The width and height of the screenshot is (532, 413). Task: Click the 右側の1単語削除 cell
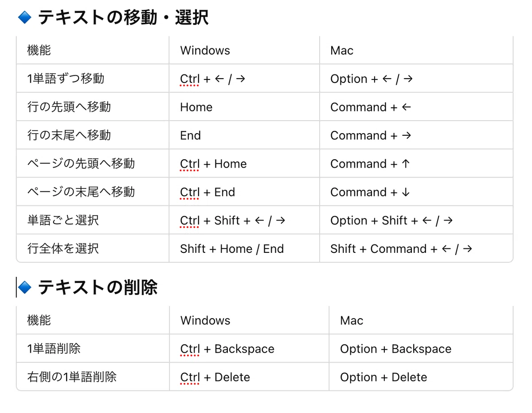[x=93, y=377]
